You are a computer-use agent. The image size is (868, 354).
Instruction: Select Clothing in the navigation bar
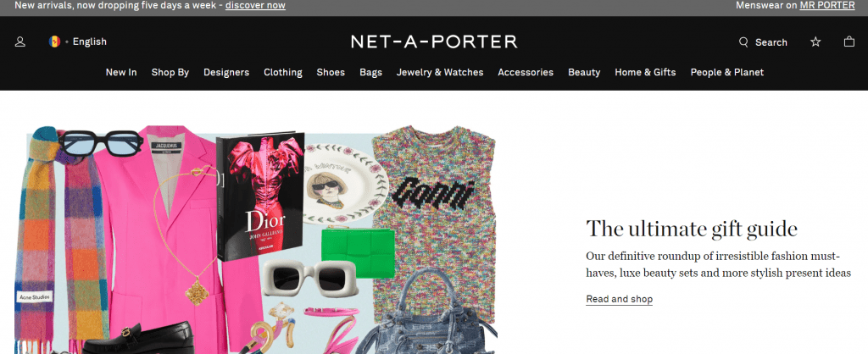[x=283, y=73]
